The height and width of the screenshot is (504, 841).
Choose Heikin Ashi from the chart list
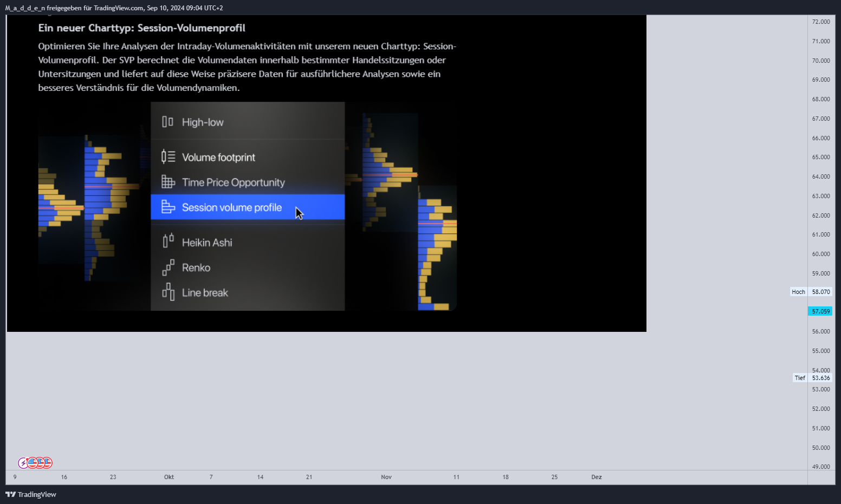[x=207, y=243]
